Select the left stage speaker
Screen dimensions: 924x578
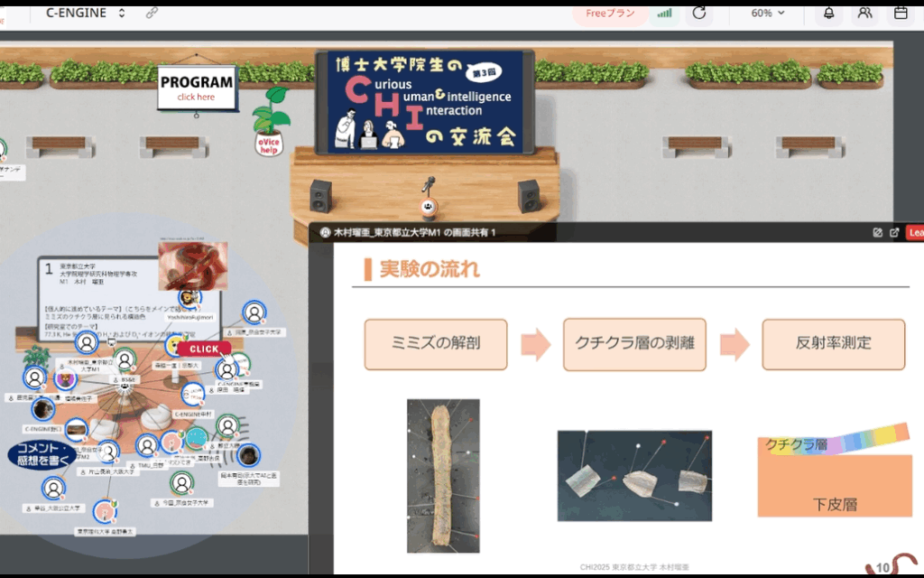[320, 196]
